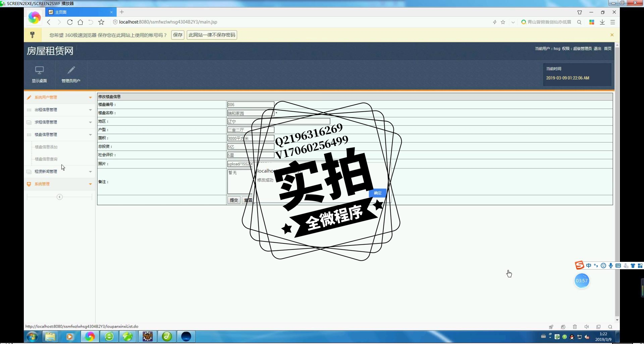Click the page vertical scrollbar

tap(617, 181)
